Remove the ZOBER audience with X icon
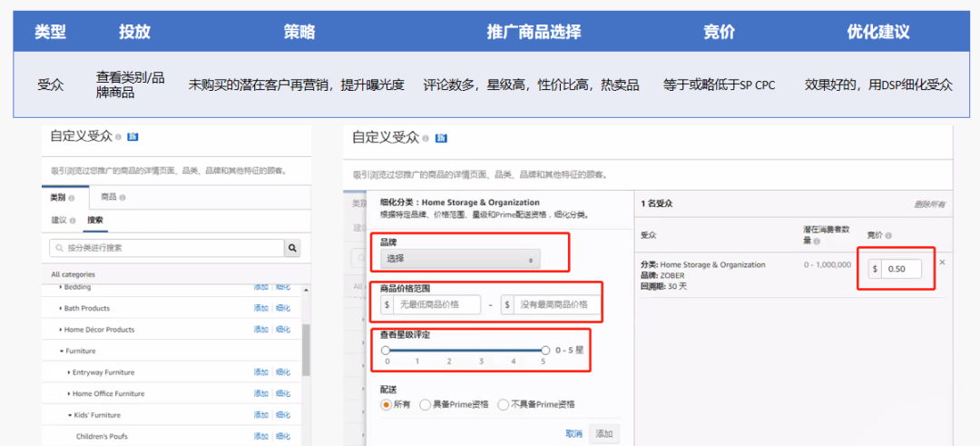Screen dimensions: 980x446 pyautogui.click(x=941, y=263)
